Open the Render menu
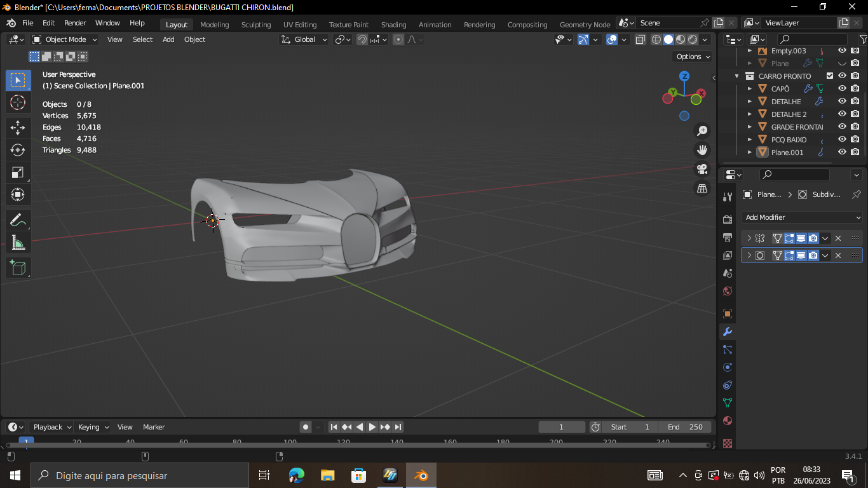The width and height of the screenshot is (868, 488). [x=75, y=23]
